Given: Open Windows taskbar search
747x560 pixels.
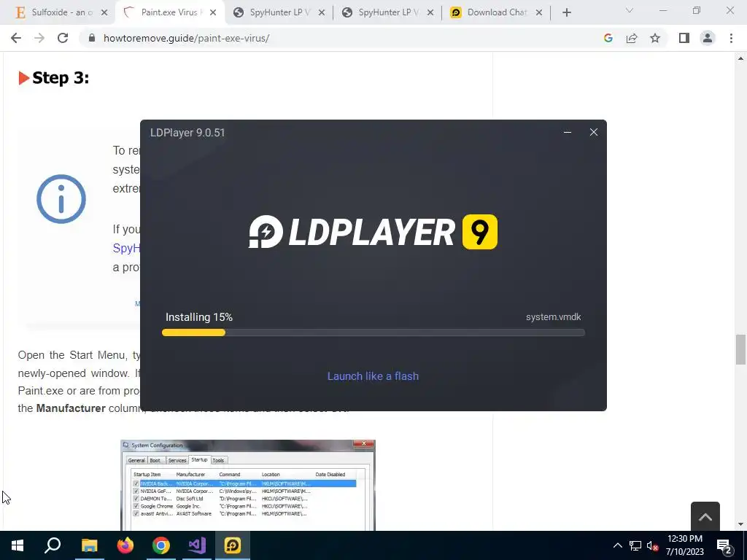Looking at the screenshot, I should 53,545.
